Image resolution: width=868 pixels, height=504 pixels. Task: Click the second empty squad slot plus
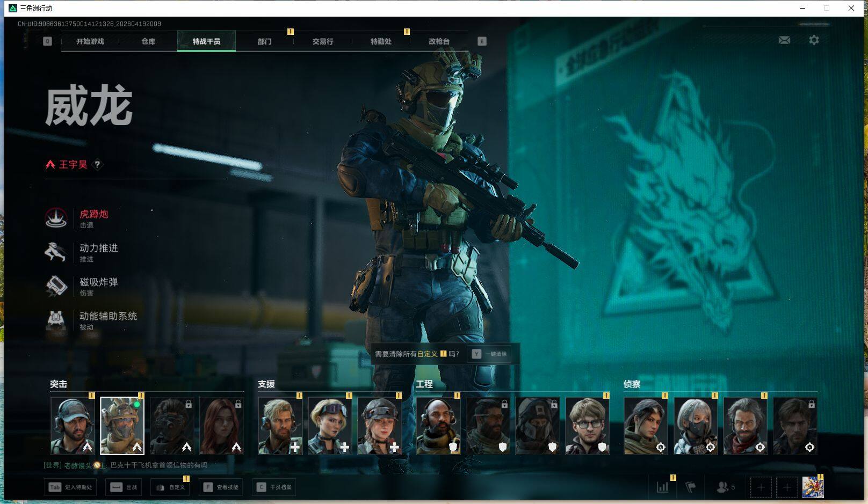coord(786,487)
